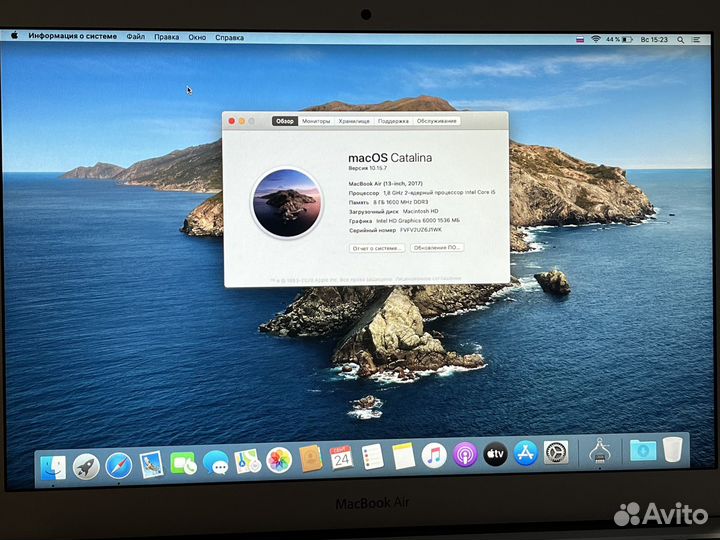The height and width of the screenshot is (540, 720).
Task: Open Trash in the Dock
Action: [673, 449]
